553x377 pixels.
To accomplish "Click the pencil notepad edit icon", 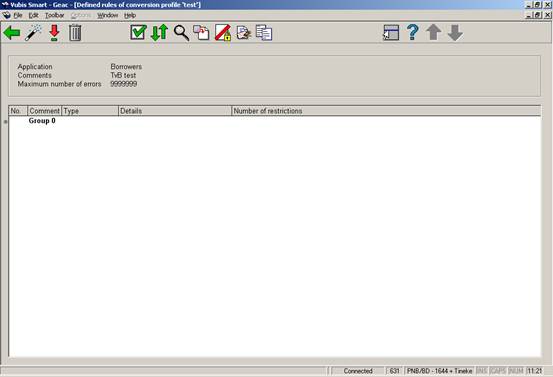I will (x=244, y=33).
